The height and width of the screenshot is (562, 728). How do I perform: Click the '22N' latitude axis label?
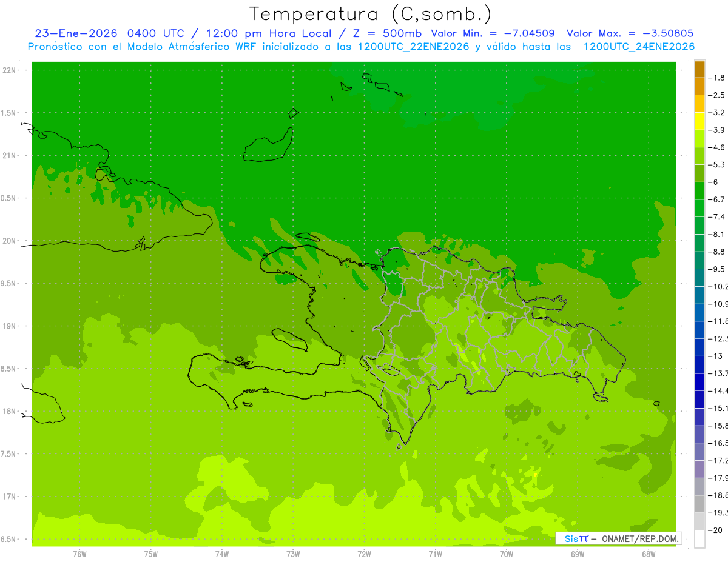tap(9, 70)
